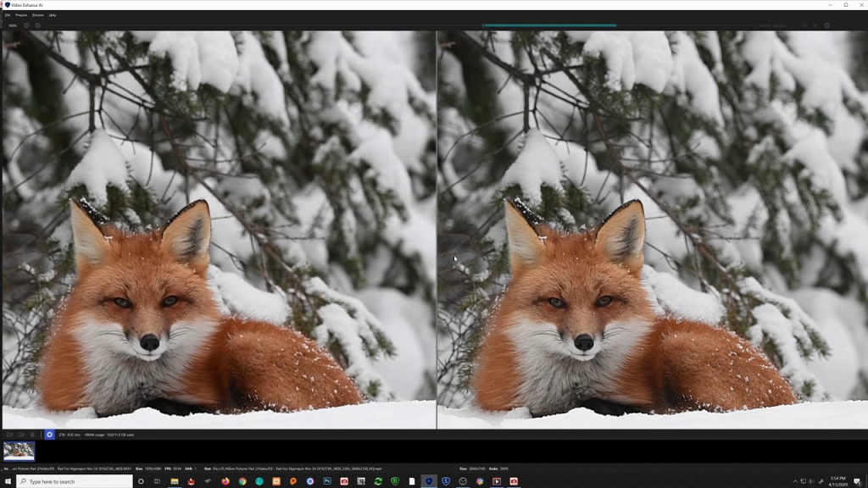868x488 pixels.
Task: Open the Start menu
Action: tap(8, 481)
